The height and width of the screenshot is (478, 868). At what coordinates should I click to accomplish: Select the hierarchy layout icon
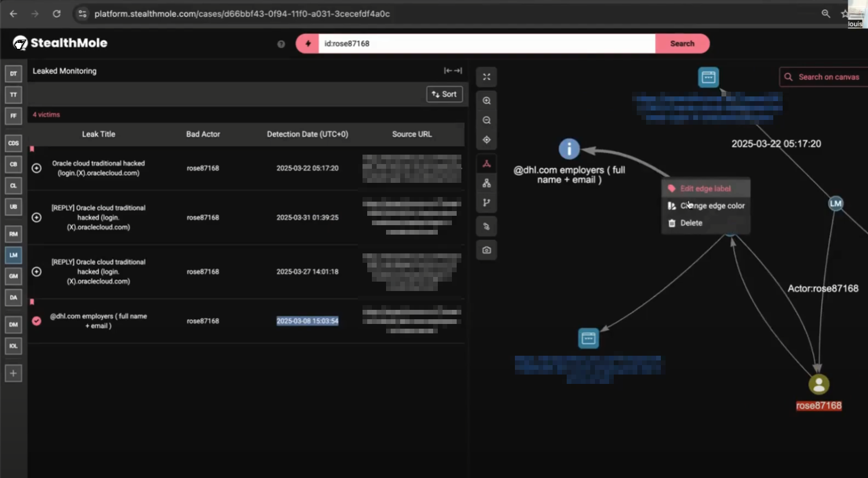486,183
